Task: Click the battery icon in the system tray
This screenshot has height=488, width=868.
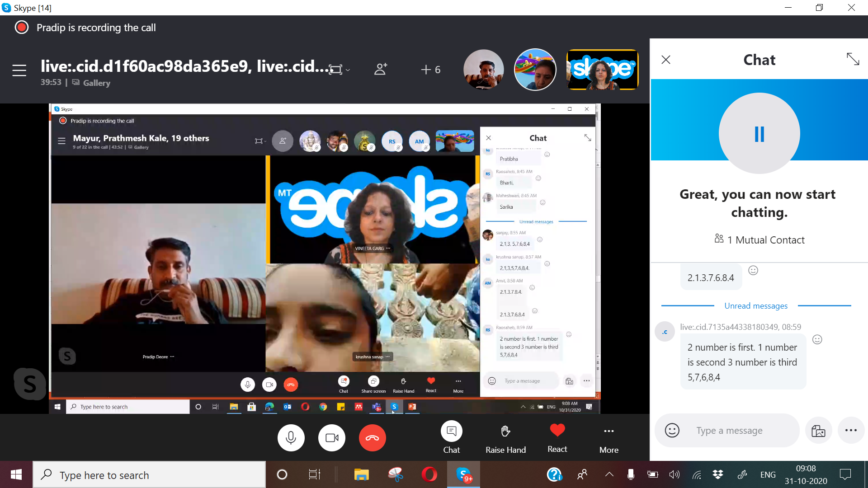Action: coord(652,474)
